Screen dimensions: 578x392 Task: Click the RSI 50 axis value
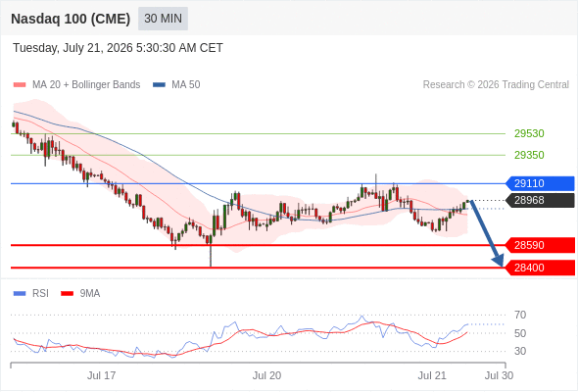click(520, 333)
